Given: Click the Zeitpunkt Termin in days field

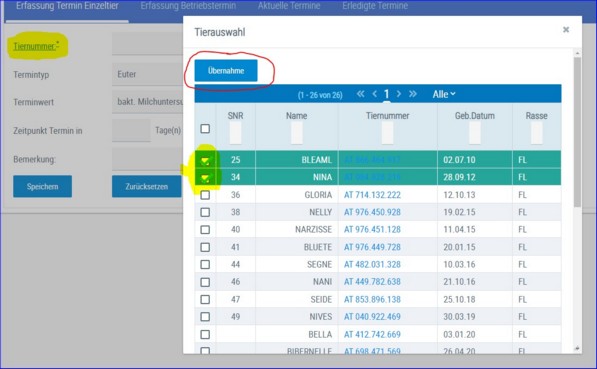Looking at the screenshot, I should coord(131,131).
